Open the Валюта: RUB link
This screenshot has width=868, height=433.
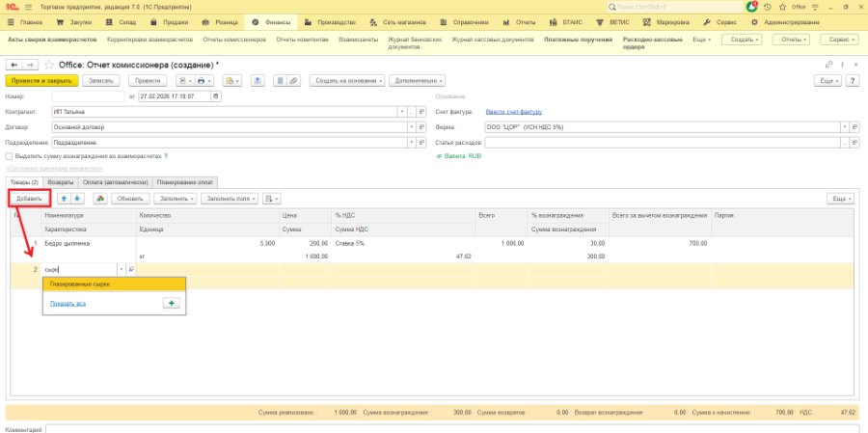463,156
